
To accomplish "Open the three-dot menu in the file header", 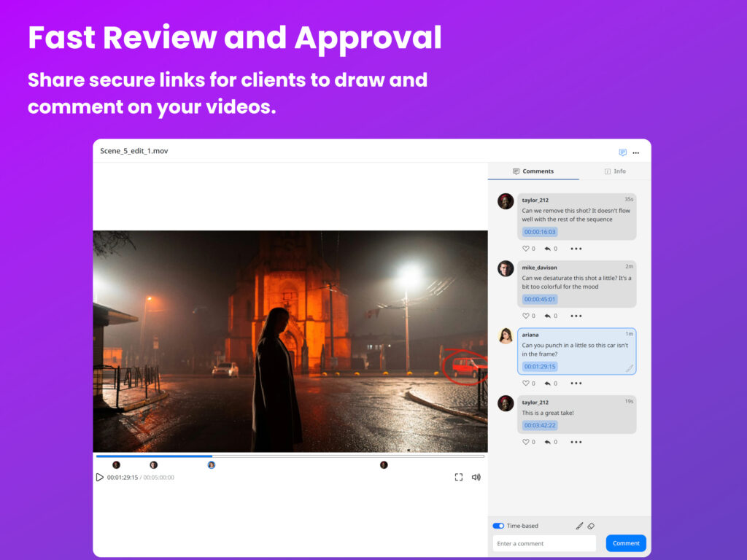I will (x=636, y=153).
